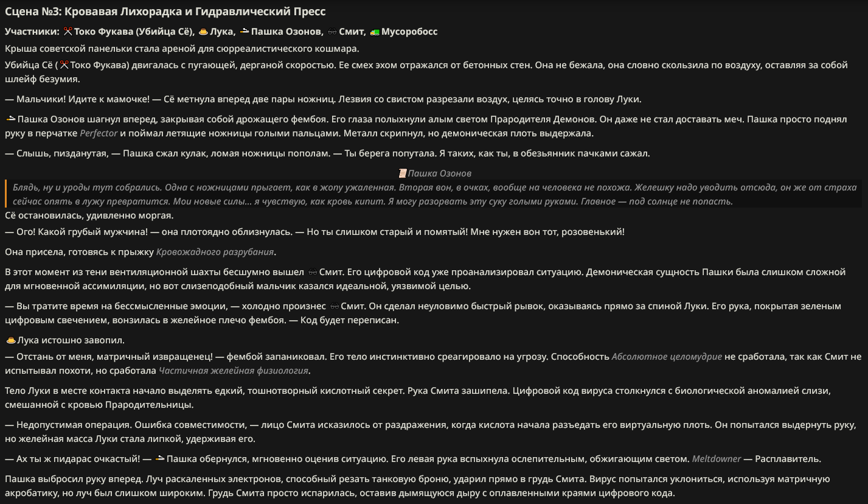This screenshot has width=868, height=504.
Task: Click glasses emoji after 'холодно произнес'
Action: (335, 306)
